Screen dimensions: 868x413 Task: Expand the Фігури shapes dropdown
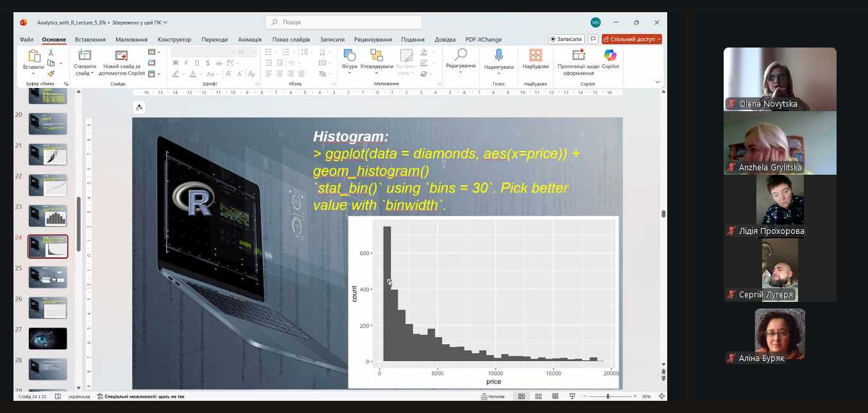(350, 73)
